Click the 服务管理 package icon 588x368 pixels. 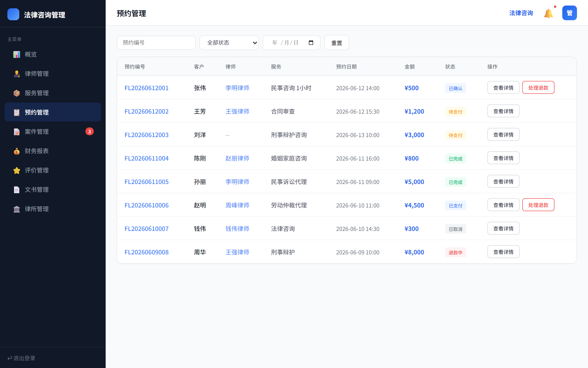(17, 93)
